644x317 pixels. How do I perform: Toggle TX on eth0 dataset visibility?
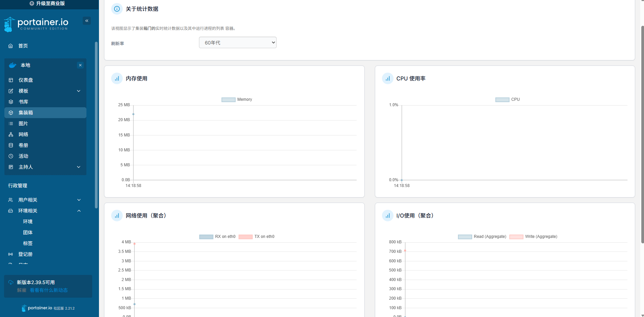[x=257, y=237]
